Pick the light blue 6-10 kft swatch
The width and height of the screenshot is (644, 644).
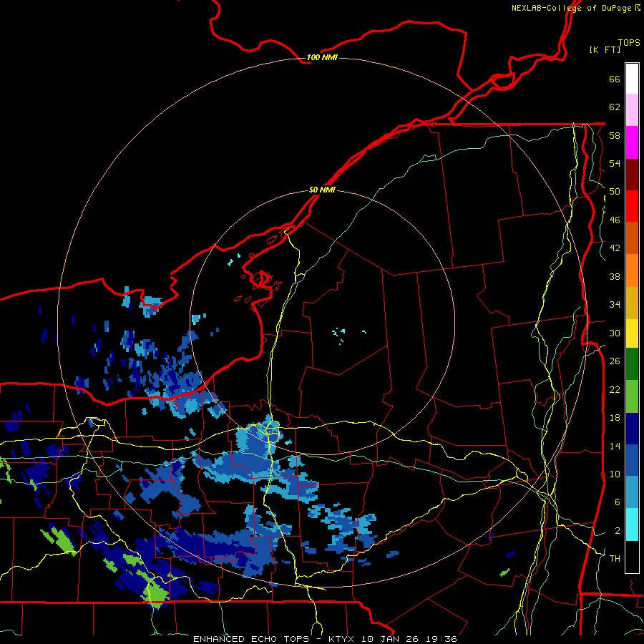(632, 492)
